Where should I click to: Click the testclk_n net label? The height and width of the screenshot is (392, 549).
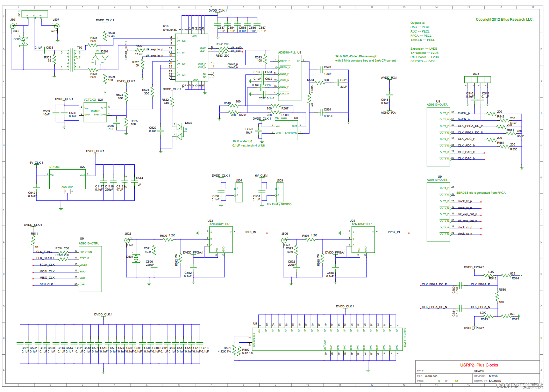click(x=463, y=119)
